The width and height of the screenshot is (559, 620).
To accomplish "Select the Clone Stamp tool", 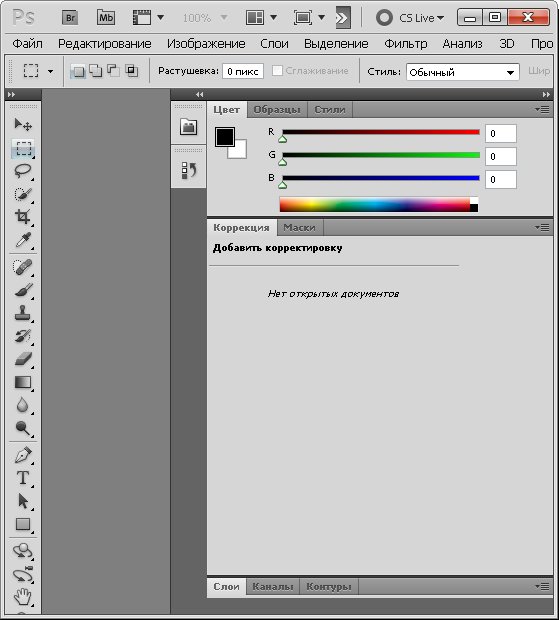I will click(x=23, y=313).
